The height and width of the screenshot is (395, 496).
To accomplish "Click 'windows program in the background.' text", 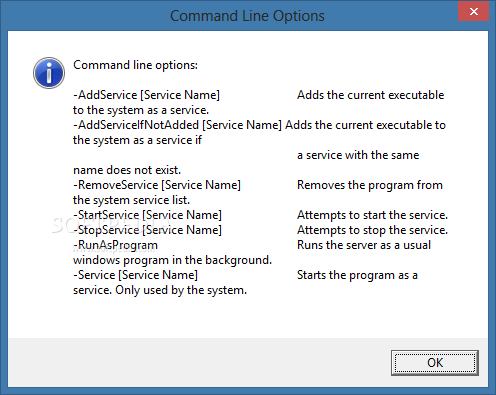I will coord(172,260).
